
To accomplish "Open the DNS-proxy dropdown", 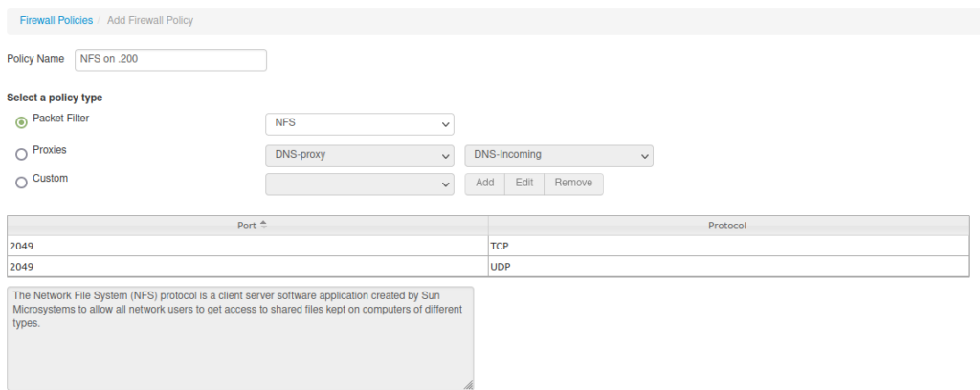I will click(360, 156).
